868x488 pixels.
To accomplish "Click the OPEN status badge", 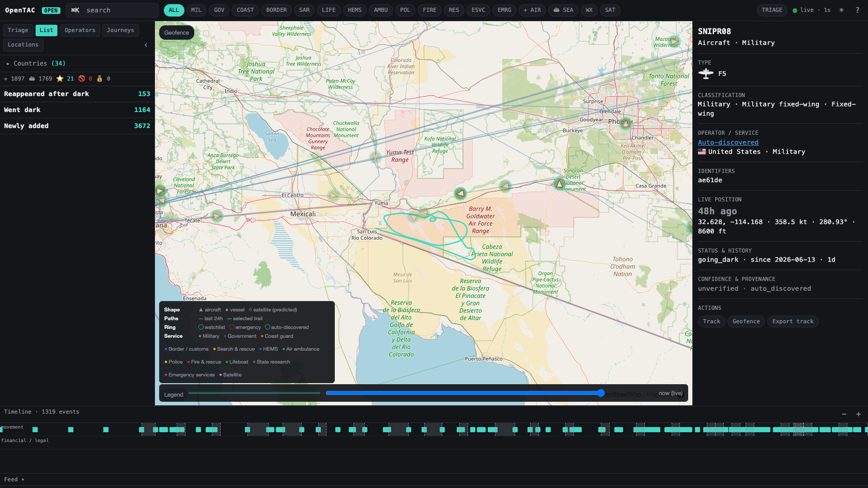I will pyautogui.click(x=51, y=10).
